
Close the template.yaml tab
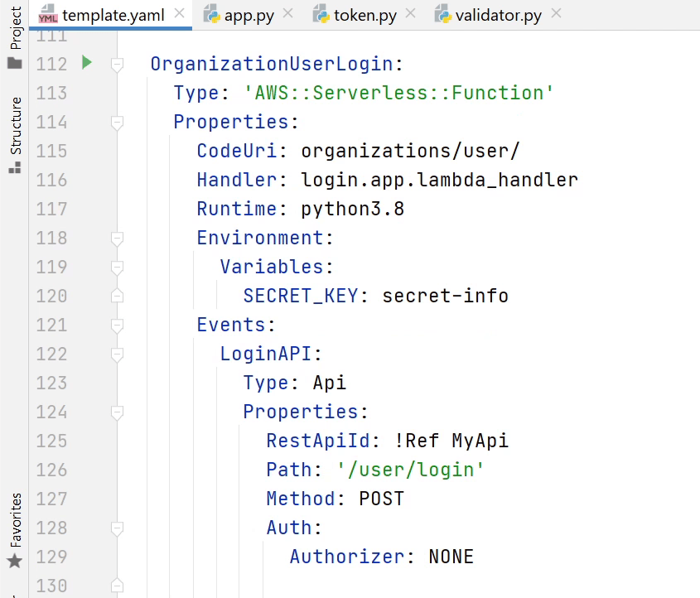tap(178, 12)
